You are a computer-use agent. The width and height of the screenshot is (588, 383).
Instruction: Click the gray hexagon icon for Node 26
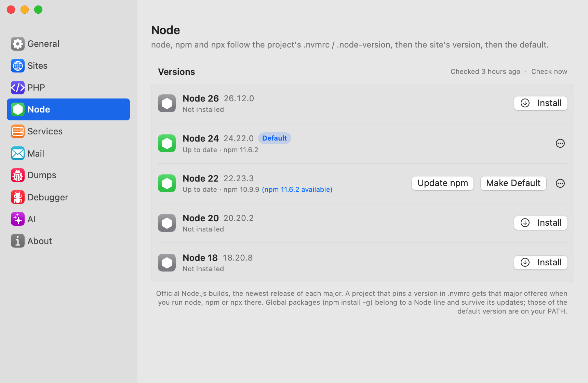click(x=167, y=103)
